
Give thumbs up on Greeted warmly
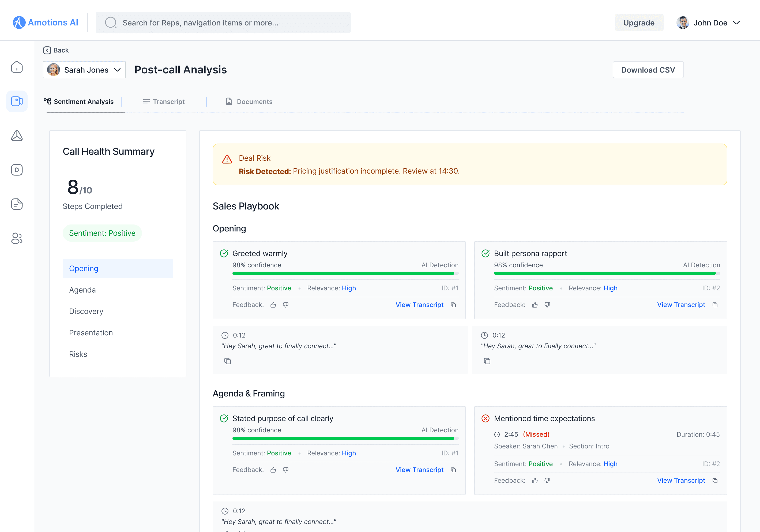[x=273, y=305]
